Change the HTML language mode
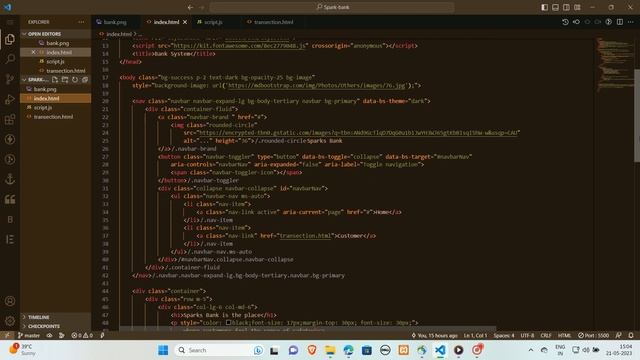 (564, 335)
